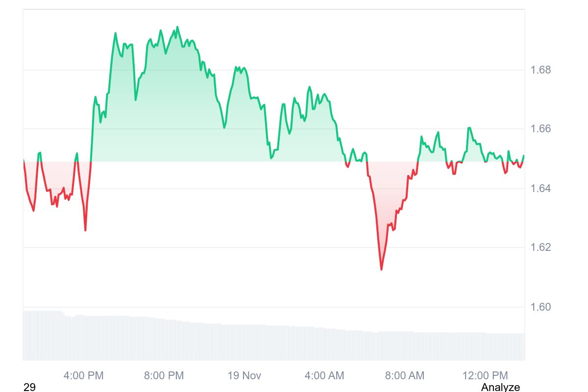Click the 1.66 price axis label
Image resolution: width=588 pixels, height=392 pixels.
(x=541, y=129)
